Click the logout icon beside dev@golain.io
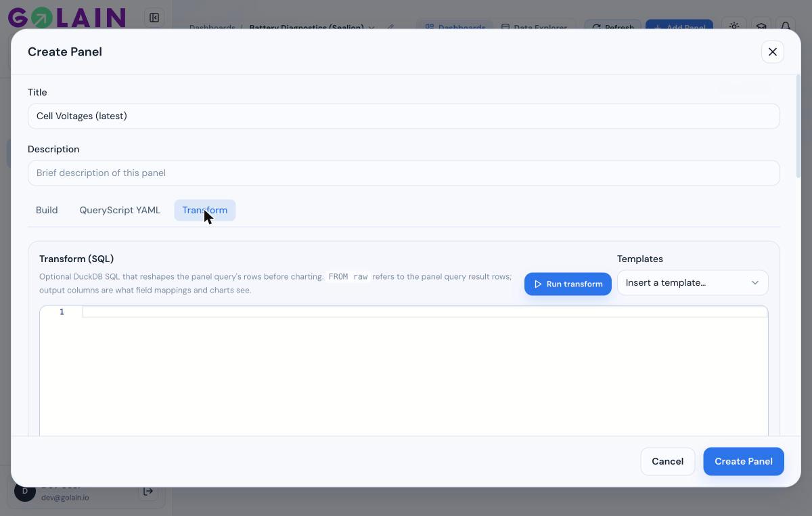Viewport: 812px width, 516px height. click(x=148, y=492)
